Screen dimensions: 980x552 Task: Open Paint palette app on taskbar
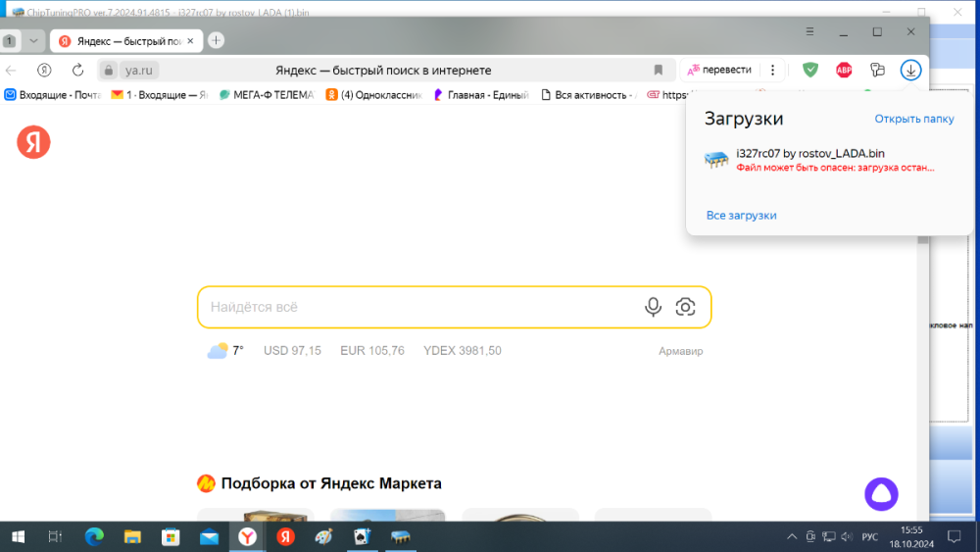click(323, 536)
